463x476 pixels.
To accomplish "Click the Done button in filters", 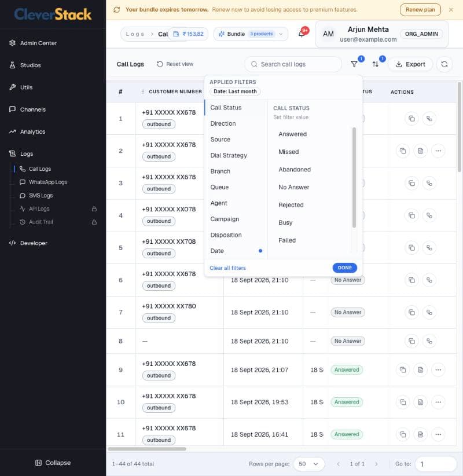I will tap(345, 268).
